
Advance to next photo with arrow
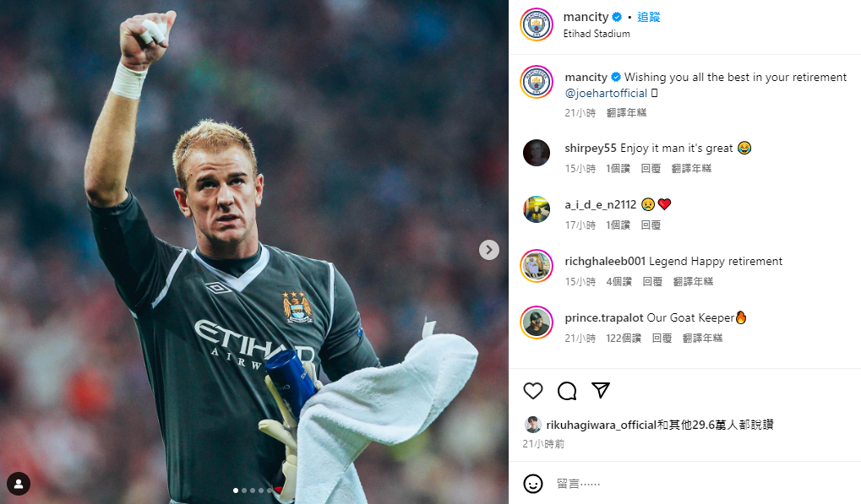(x=488, y=250)
